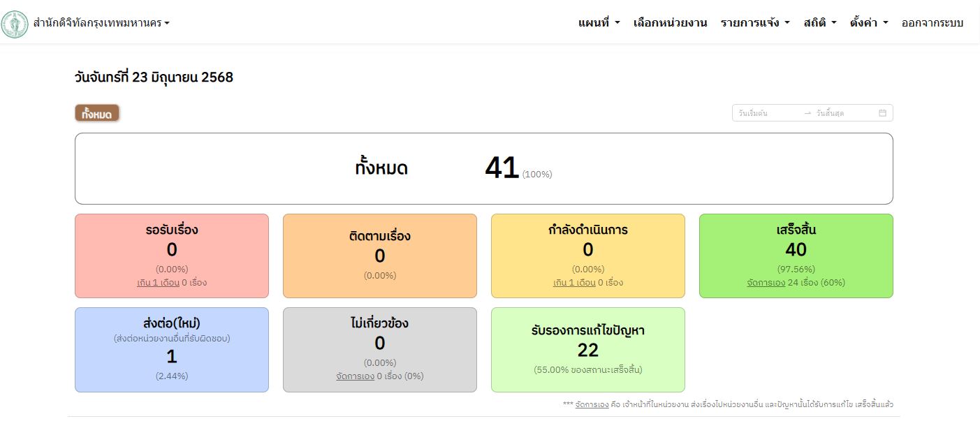
Task: Click เกิน 1 เดือน link in กำลังดำเนินการ card
Action: [x=574, y=283]
